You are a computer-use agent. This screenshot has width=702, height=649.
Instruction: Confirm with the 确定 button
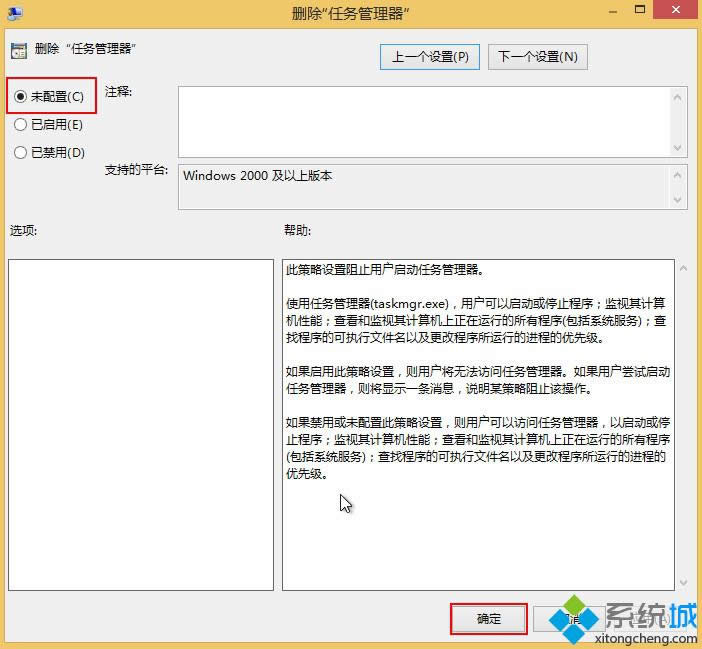coord(488,619)
